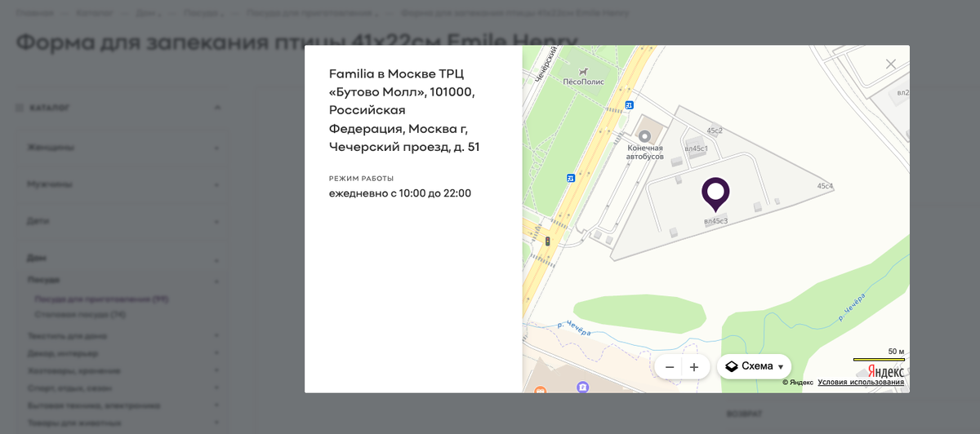Click the 45с2 building label
Screen dimensions: 980x434
coord(715,131)
